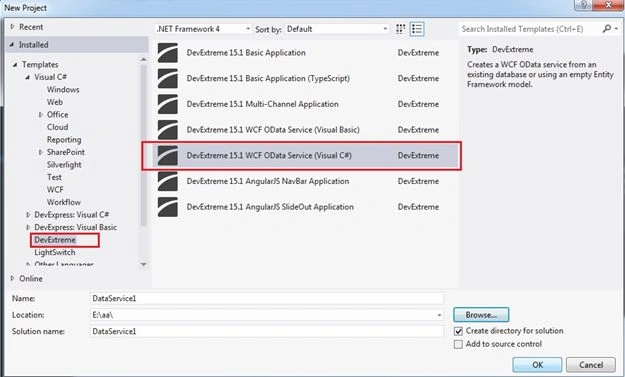Image resolution: width=625 pixels, height=377 pixels.
Task: Select the DevExtreme category in tree
Action: click(x=55, y=240)
